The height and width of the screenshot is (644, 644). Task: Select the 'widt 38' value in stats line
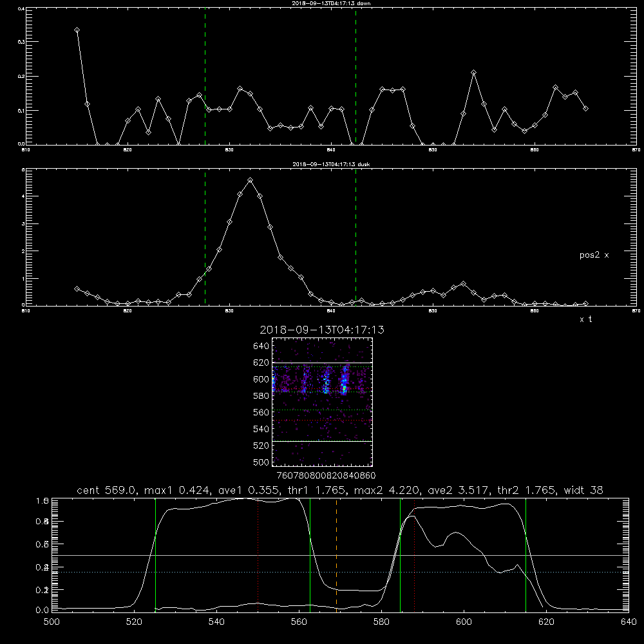[x=583, y=490]
